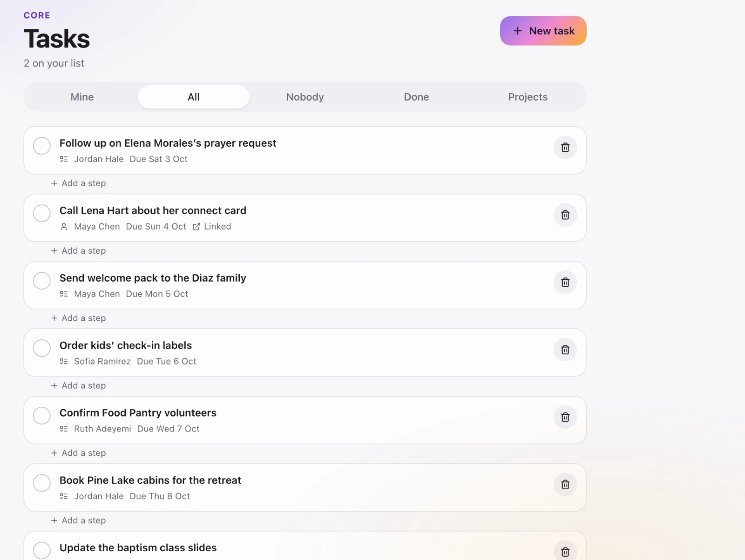Screen dimensions: 745x560
Task: Delete the Call Lena Hart task
Action: pos(565,215)
